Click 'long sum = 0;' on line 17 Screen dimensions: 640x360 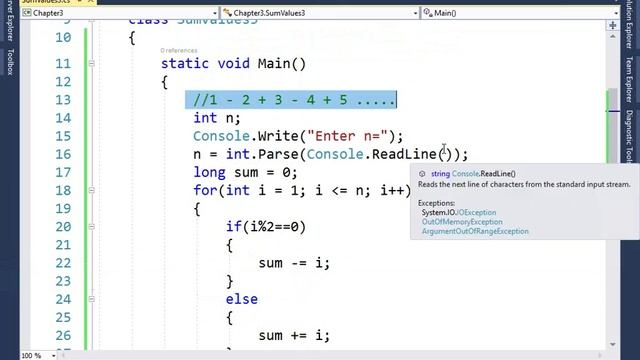[245, 172]
